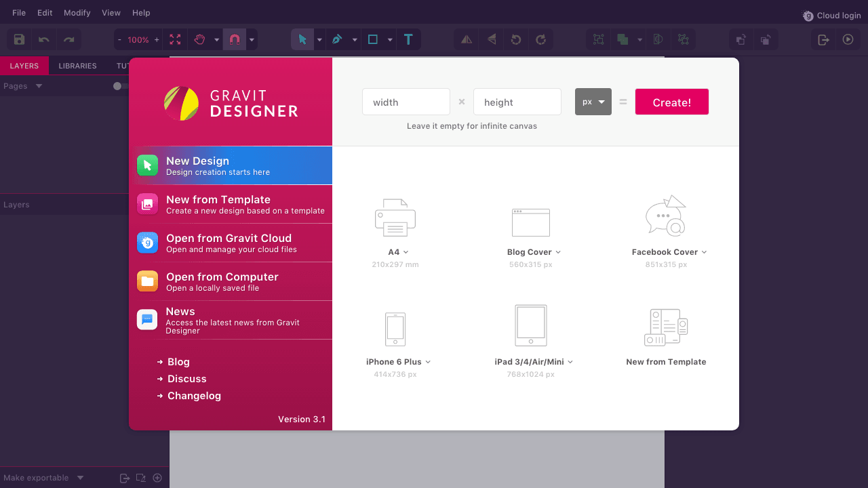Select the Rectangle shape tool
This screenshot has width=868, height=488.
click(x=372, y=40)
